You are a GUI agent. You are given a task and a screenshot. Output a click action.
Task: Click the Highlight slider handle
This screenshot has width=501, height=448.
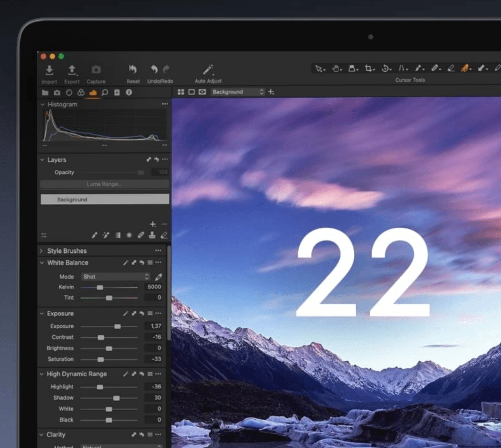coord(100,387)
